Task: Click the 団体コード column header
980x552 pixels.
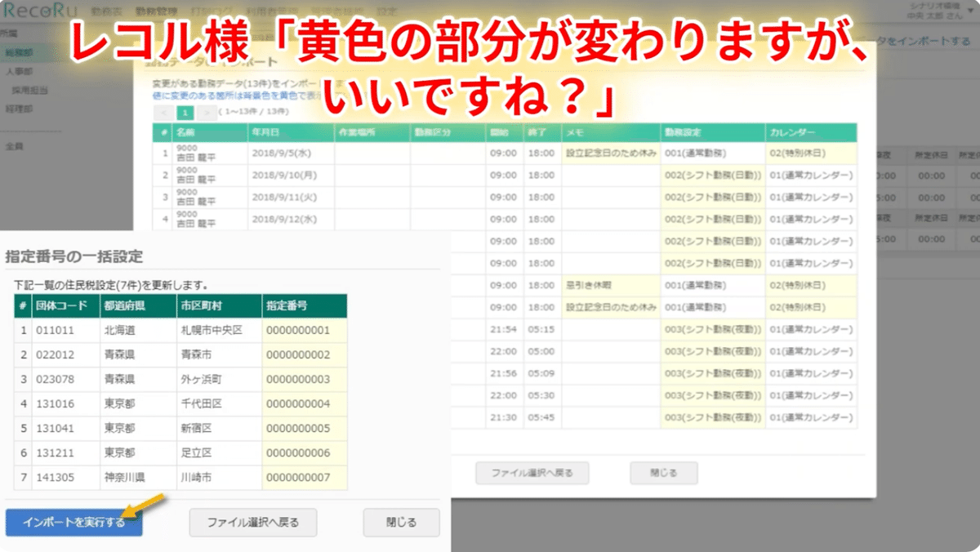Action: [65, 306]
